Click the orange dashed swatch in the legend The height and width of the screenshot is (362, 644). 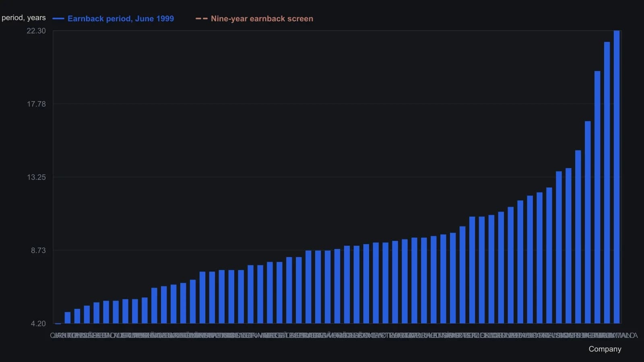[x=202, y=19]
